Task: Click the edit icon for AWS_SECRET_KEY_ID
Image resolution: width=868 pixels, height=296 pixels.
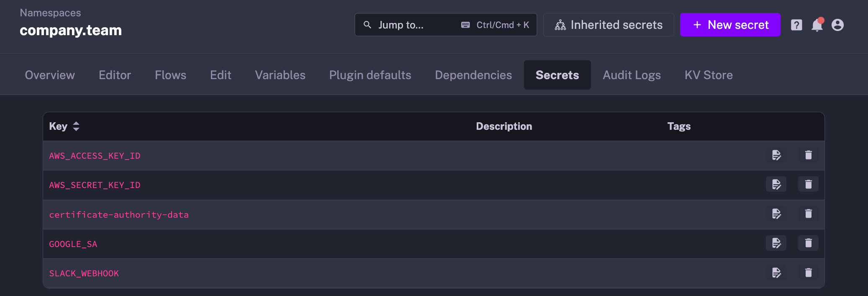Action: pos(776,185)
